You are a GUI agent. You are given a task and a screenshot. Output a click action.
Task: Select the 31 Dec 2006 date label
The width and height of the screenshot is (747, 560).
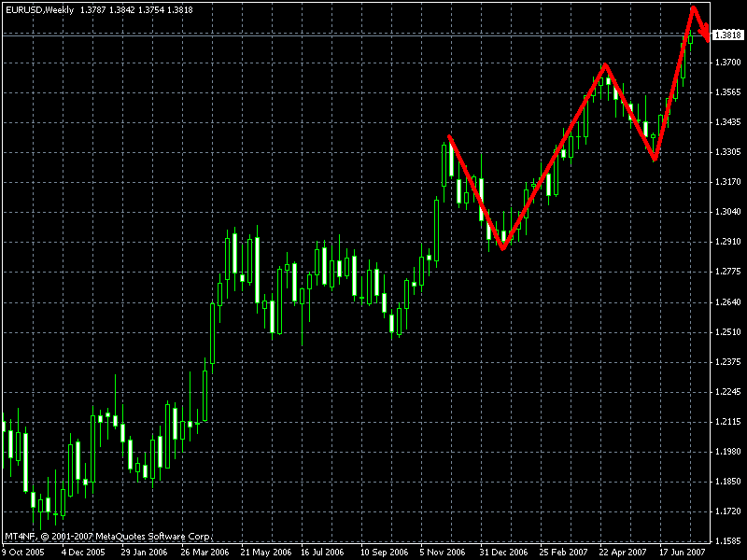(x=504, y=553)
